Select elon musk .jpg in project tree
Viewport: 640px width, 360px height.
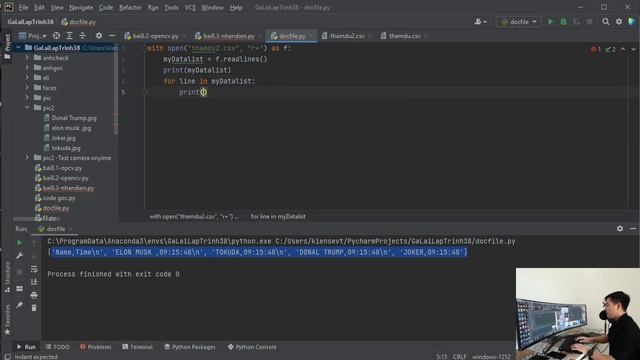[x=71, y=128]
